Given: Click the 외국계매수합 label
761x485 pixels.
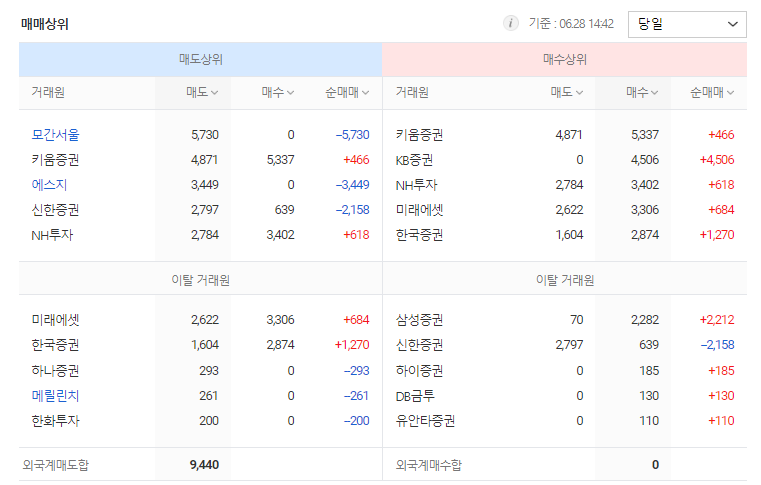Looking at the screenshot, I should point(429,465).
